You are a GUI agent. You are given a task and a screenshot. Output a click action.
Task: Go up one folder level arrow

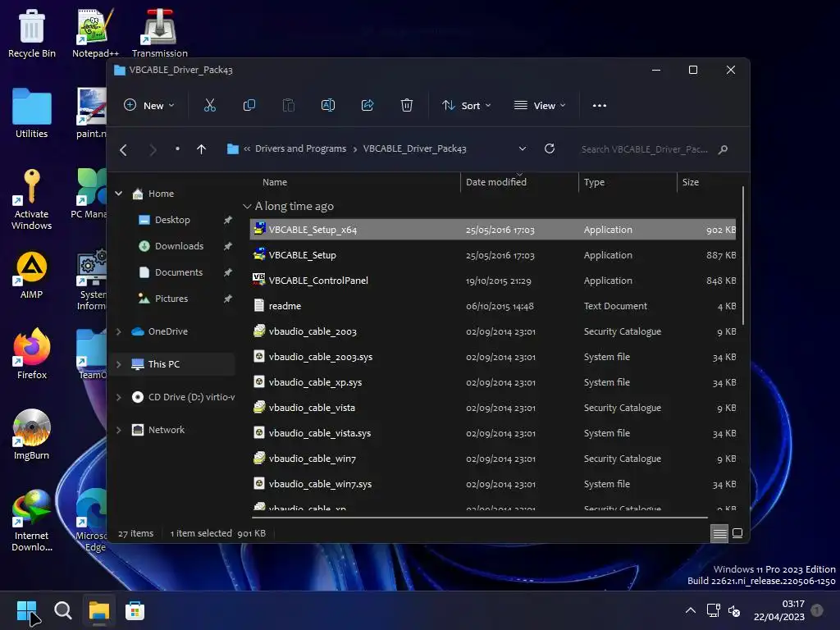click(x=201, y=149)
